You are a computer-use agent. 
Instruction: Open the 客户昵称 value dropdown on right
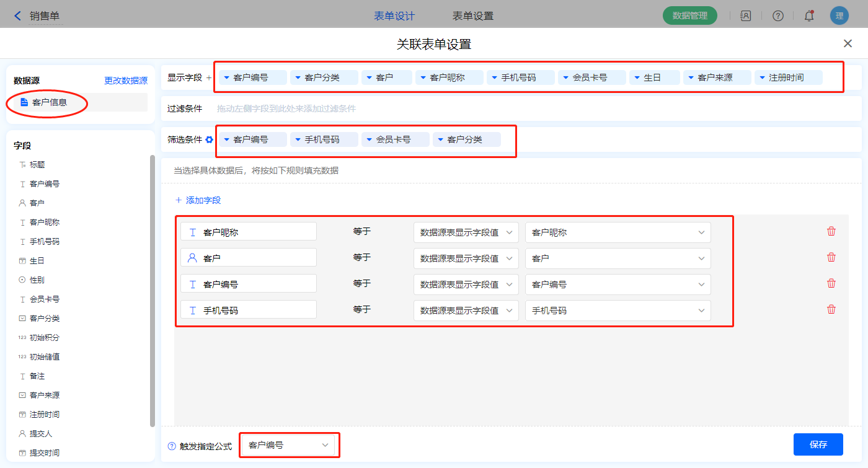(618, 232)
